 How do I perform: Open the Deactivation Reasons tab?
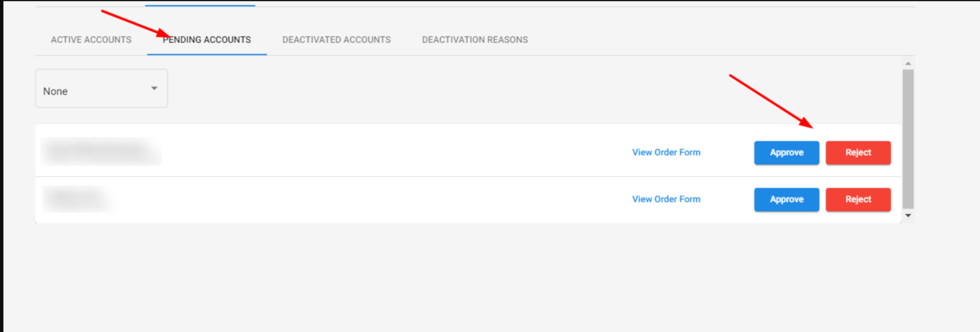(x=475, y=40)
